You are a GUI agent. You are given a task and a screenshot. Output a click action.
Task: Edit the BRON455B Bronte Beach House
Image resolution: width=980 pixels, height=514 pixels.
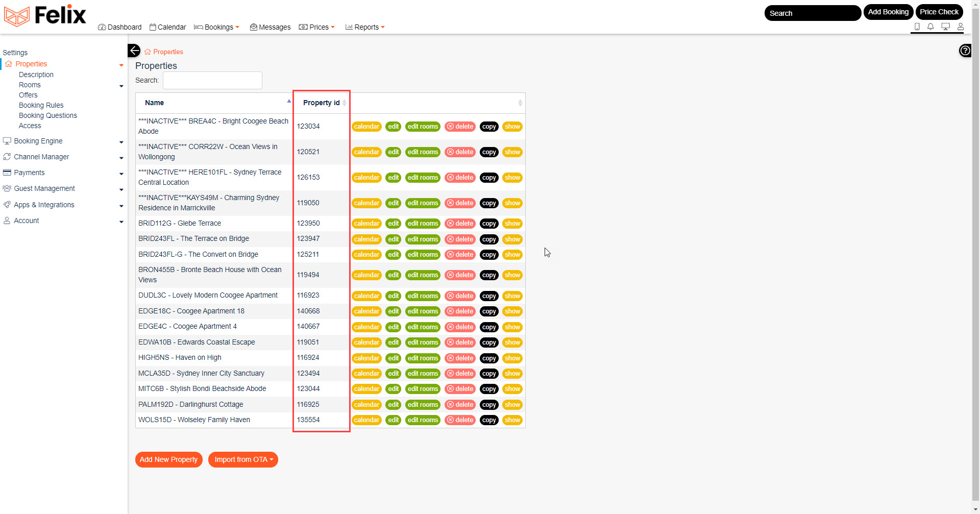393,275
